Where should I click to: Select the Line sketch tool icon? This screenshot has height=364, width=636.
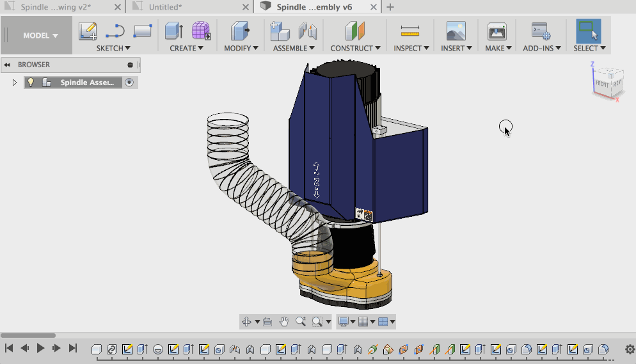pos(115,31)
